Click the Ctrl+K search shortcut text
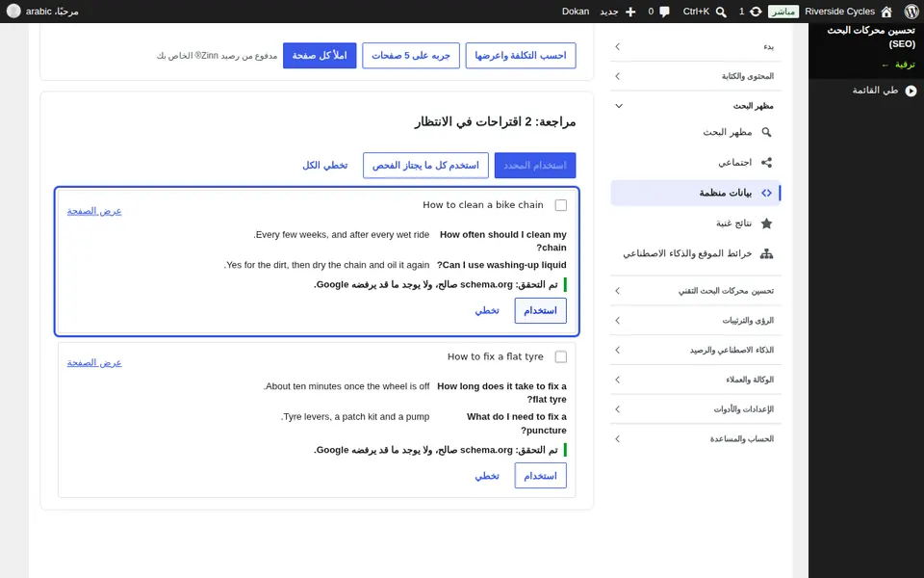The image size is (924, 578). click(696, 12)
